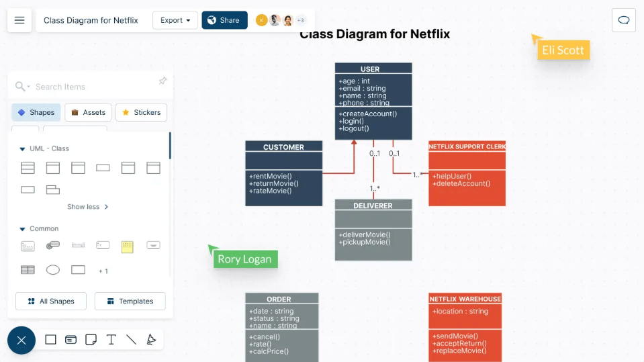Open the hamburger main menu

(x=19, y=20)
